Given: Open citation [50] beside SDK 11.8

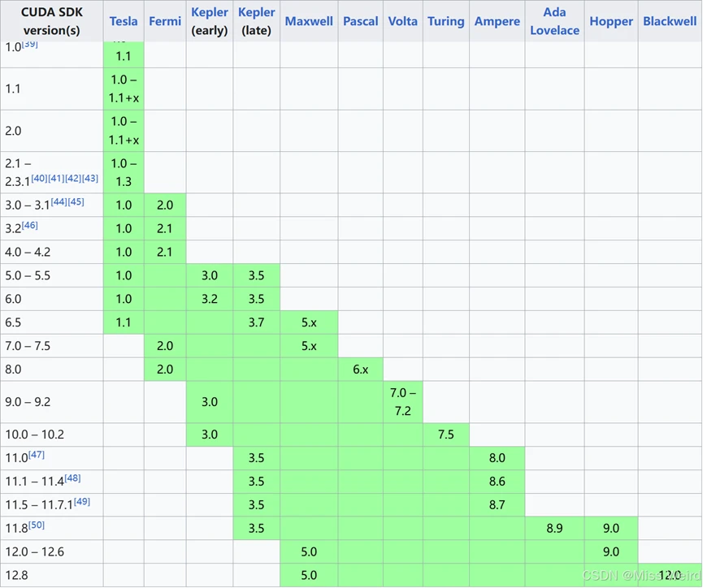Looking at the screenshot, I should pyautogui.click(x=37, y=525).
